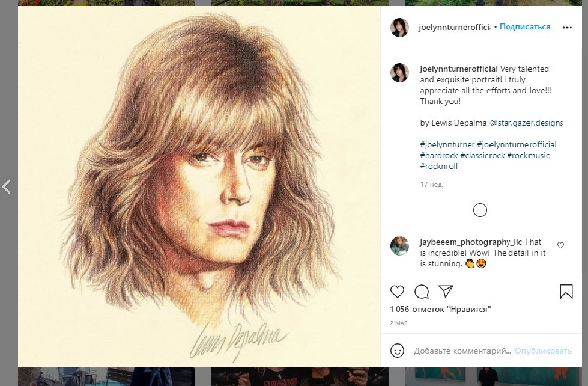View the 1 056 likes list
This screenshot has width=588, height=386.
click(440, 309)
